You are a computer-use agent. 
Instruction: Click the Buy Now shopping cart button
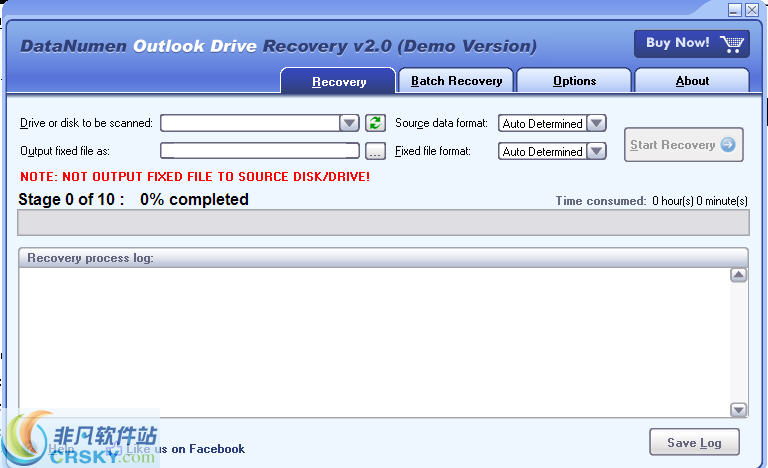[692, 44]
